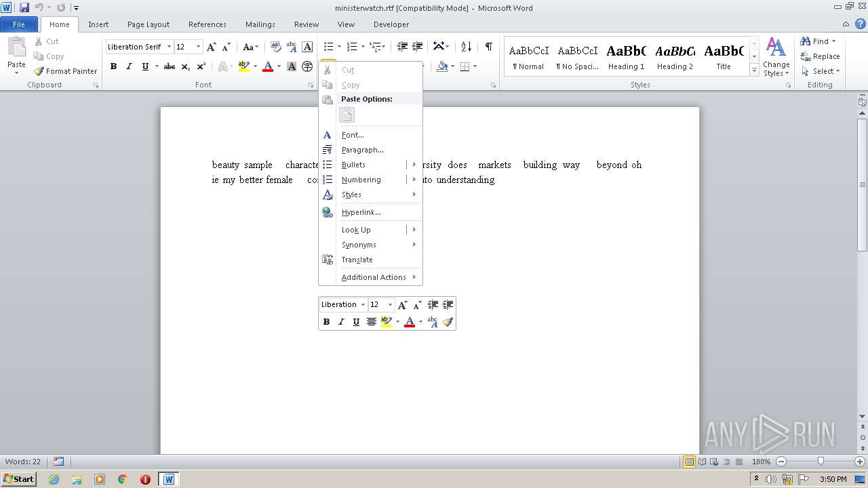Open the ribbon font name dropdown
The image size is (868, 488).
(168, 47)
